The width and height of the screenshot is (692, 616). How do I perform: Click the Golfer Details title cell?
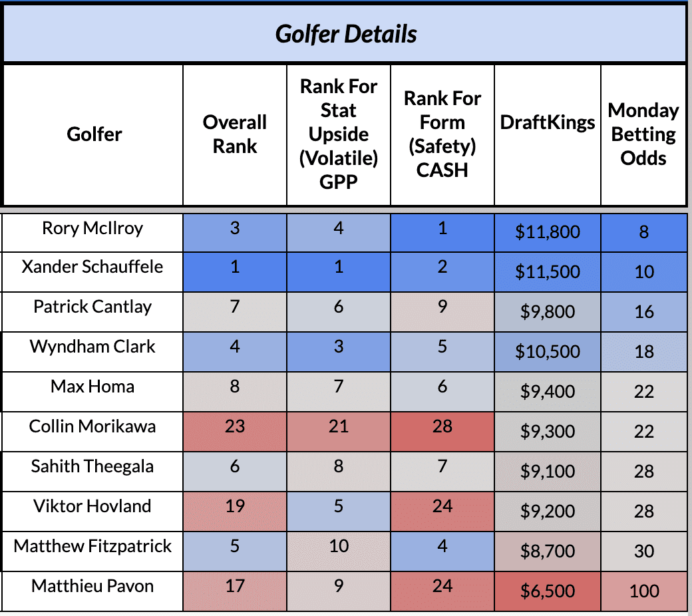click(345, 33)
